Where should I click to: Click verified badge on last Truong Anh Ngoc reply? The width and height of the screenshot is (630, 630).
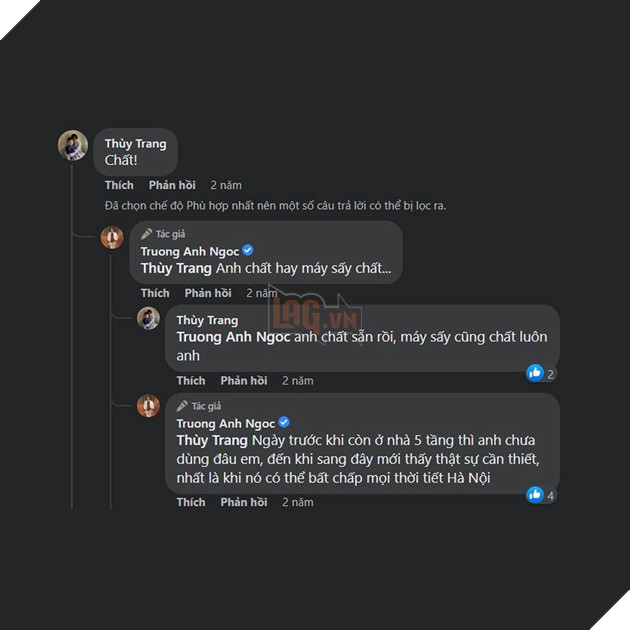pos(284,423)
